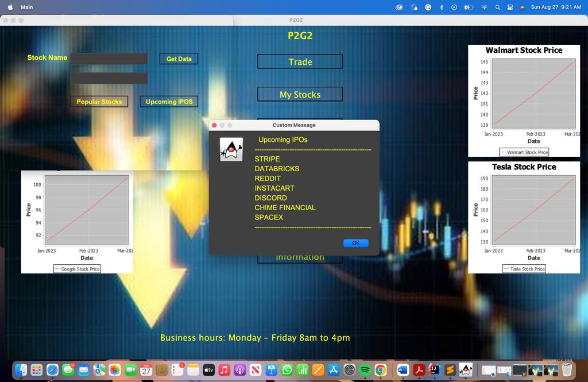Open the Popular Stocks list

pos(99,102)
